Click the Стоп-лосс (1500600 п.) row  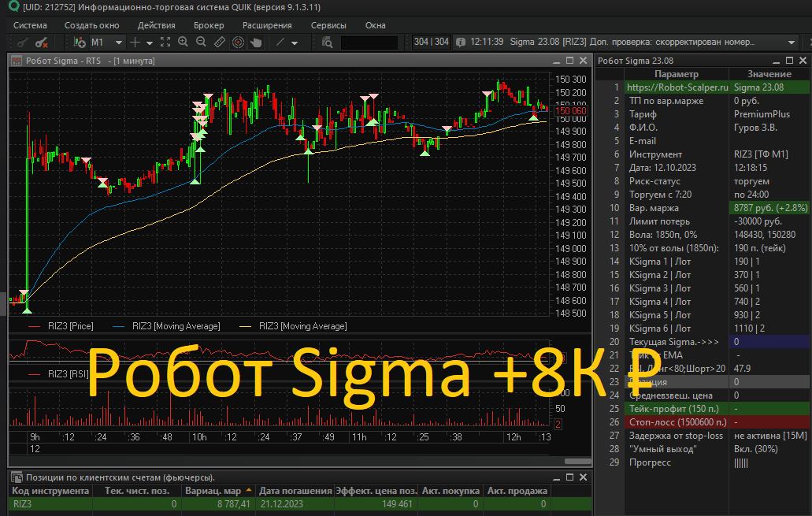[x=703, y=422]
